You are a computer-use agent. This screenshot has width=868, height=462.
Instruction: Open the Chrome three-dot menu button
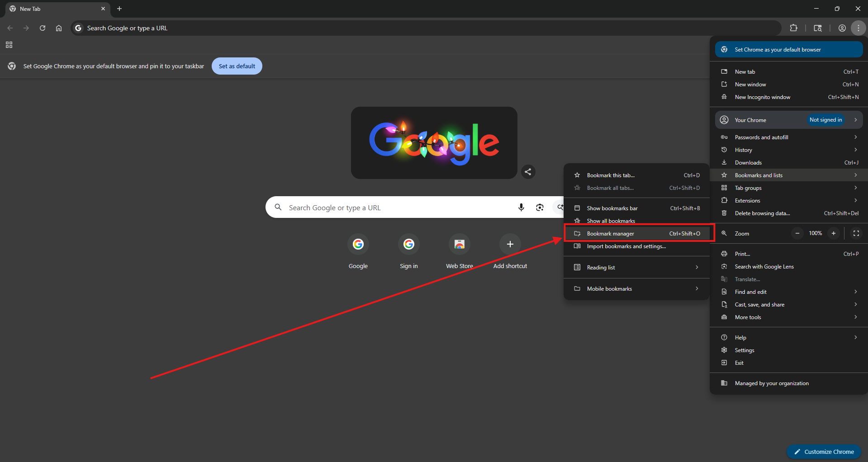tap(858, 28)
